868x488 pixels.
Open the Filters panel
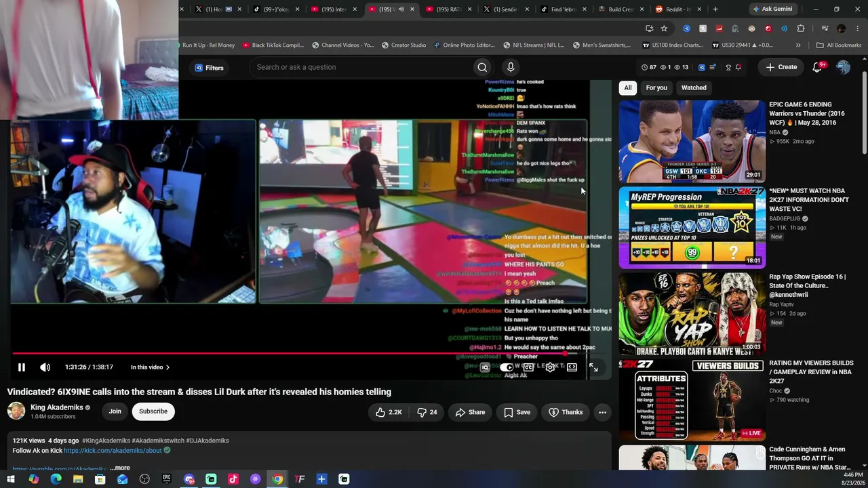tap(209, 68)
